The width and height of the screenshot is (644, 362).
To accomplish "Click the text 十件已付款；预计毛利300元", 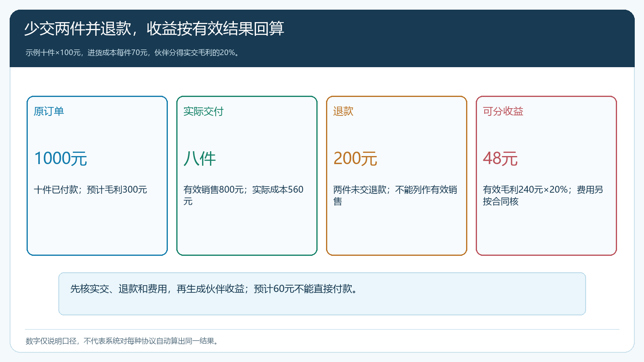I will pos(91,189).
